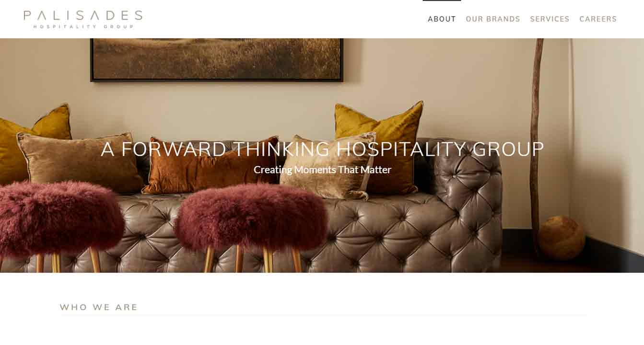Click the 'Who We Are' section heading
Viewport: 644px width, 345px height.
[x=99, y=307]
